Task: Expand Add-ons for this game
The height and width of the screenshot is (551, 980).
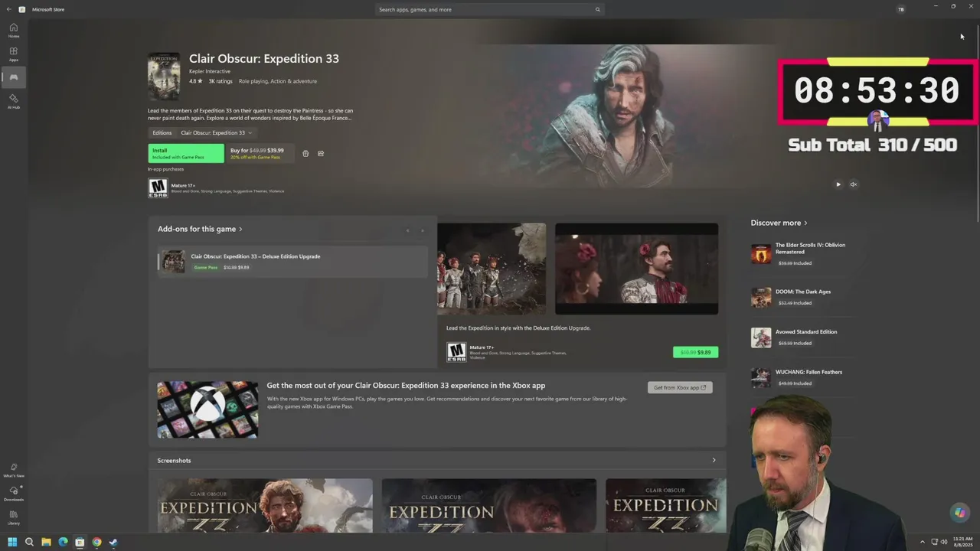Action: point(200,229)
